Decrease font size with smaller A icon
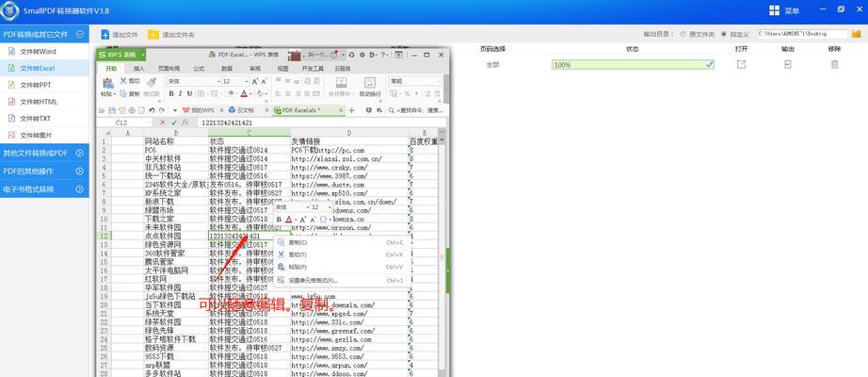The height and width of the screenshot is (377, 868). click(x=264, y=81)
